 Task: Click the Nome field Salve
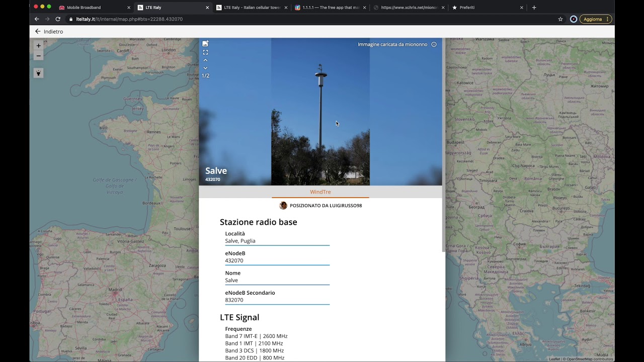277,280
